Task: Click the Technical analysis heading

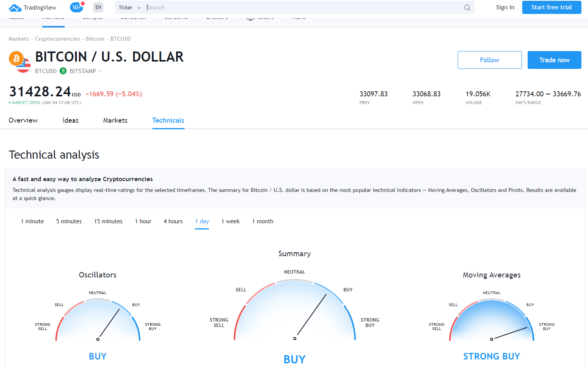Action: 54,155
